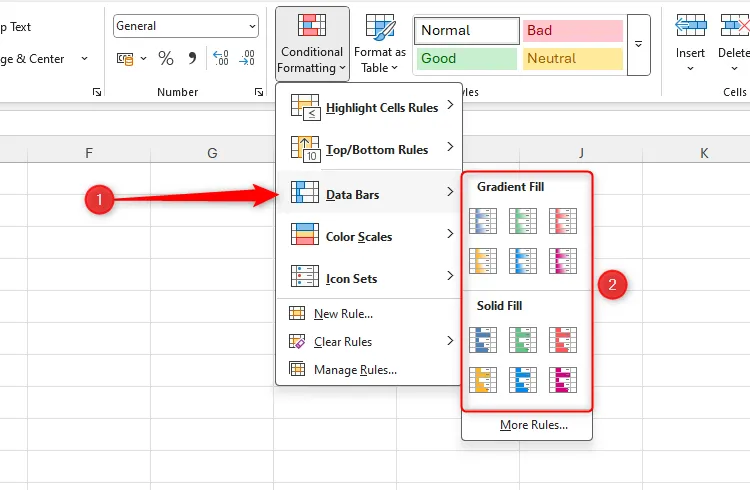The height and width of the screenshot is (490, 750).
Task: Click Merge & Center button
Action: (32, 58)
